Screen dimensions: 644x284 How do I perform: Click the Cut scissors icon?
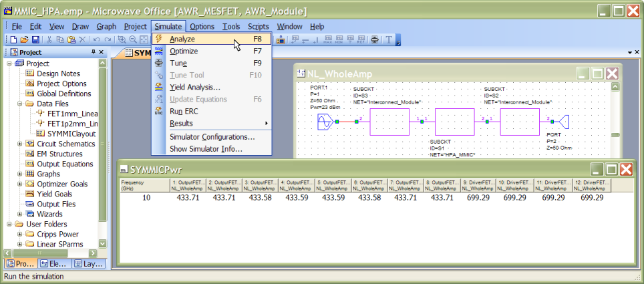[x=49, y=40]
